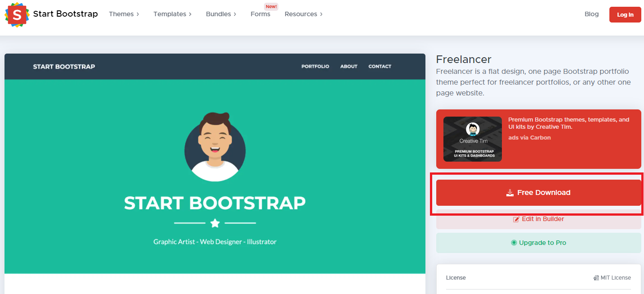Click ABOUT in the theme preview
The width and height of the screenshot is (644, 294).
(x=349, y=67)
